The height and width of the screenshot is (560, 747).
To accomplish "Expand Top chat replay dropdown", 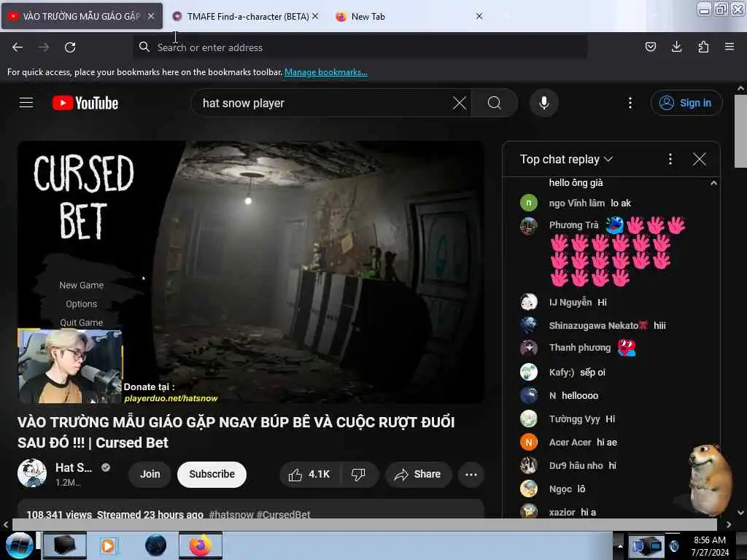I will point(566,159).
